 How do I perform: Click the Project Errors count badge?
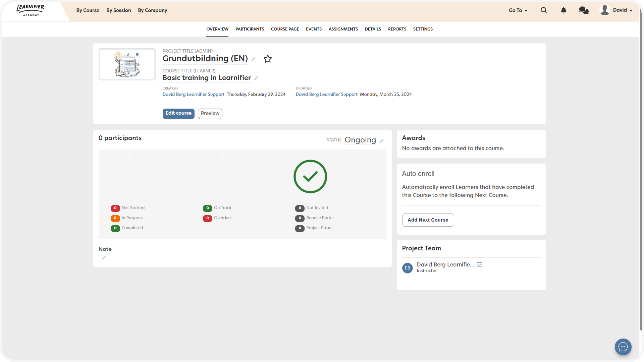point(300,228)
